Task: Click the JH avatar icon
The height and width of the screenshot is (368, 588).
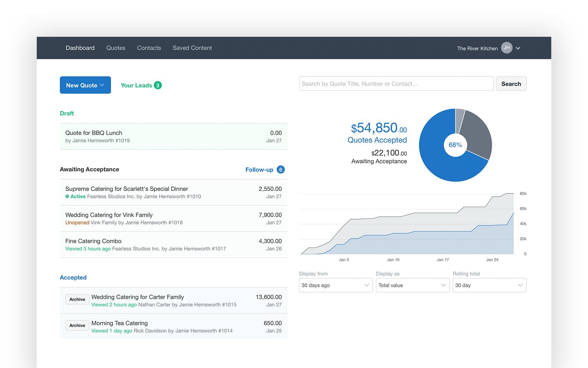Action: 506,48
